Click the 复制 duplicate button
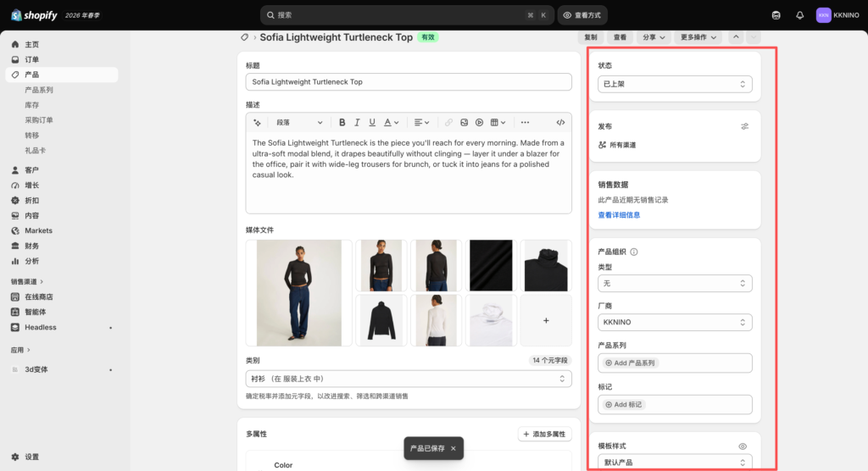This screenshot has width=868, height=471. click(591, 37)
